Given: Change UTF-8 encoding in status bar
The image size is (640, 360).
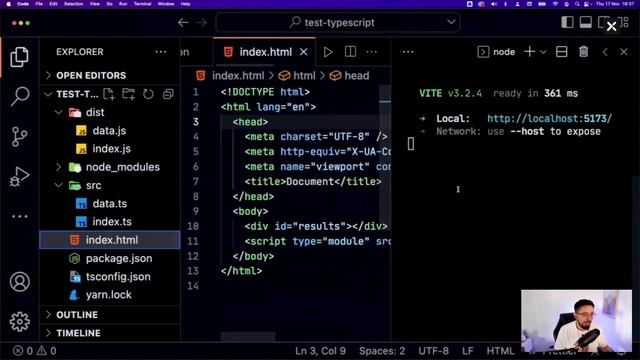Looking at the screenshot, I should (433, 351).
